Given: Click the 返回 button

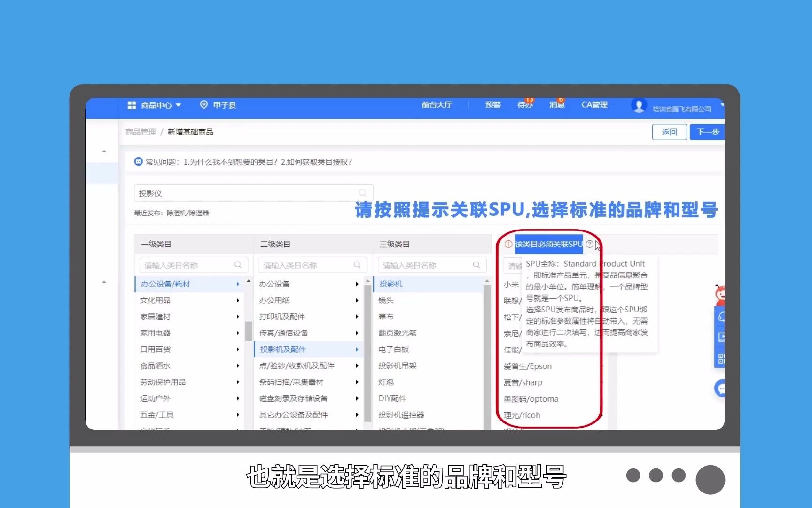Looking at the screenshot, I should point(669,132).
